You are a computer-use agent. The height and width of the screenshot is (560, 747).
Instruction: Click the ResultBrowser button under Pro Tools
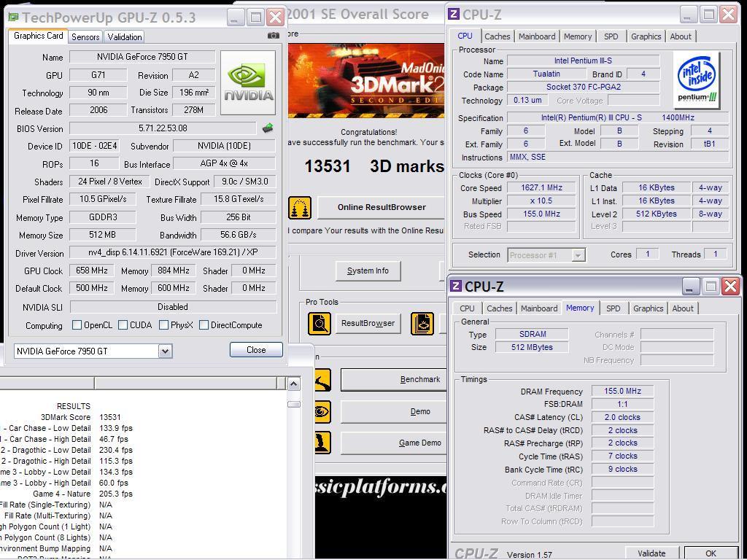(368, 323)
